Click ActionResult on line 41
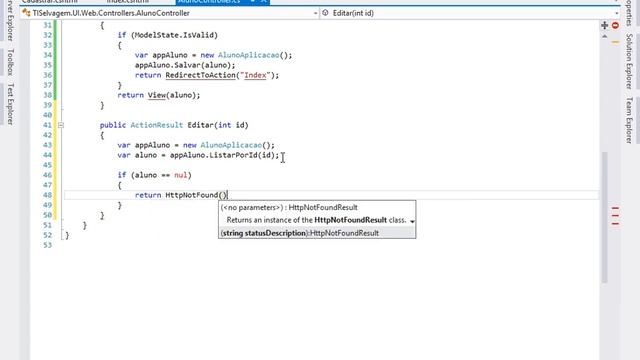The height and width of the screenshot is (360, 640). (x=157, y=125)
